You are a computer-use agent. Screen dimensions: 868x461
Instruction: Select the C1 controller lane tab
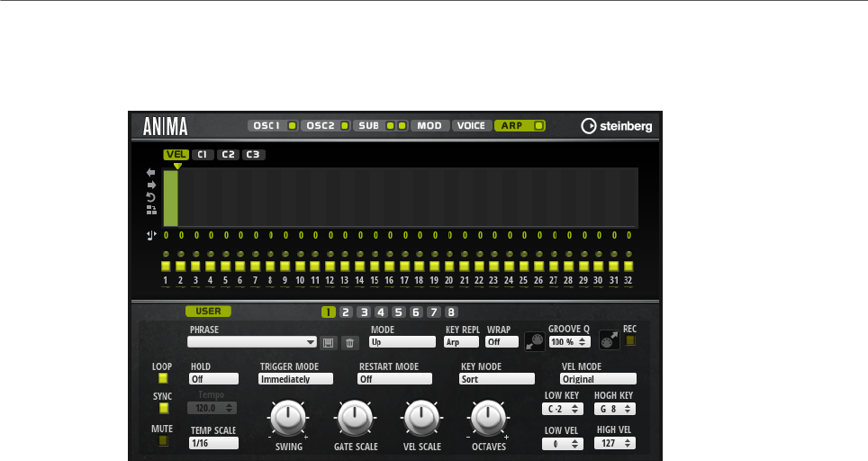(x=202, y=154)
